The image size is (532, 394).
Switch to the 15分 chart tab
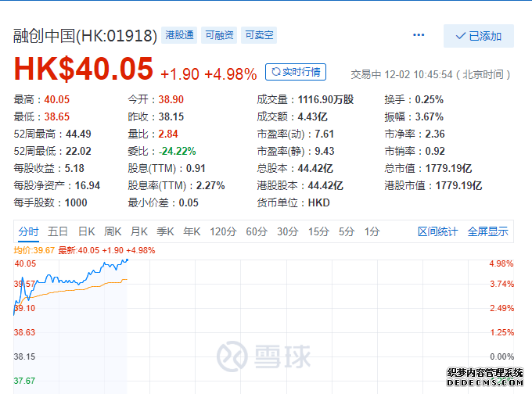pyautogui.click(x=318, y=231)
